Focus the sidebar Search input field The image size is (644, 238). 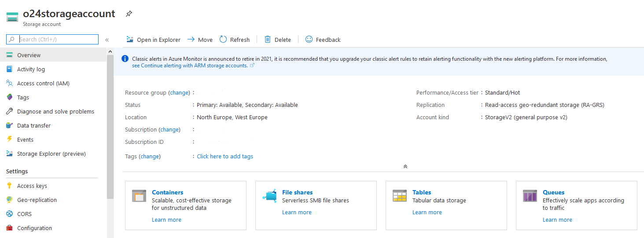click(x=57, y=40)
